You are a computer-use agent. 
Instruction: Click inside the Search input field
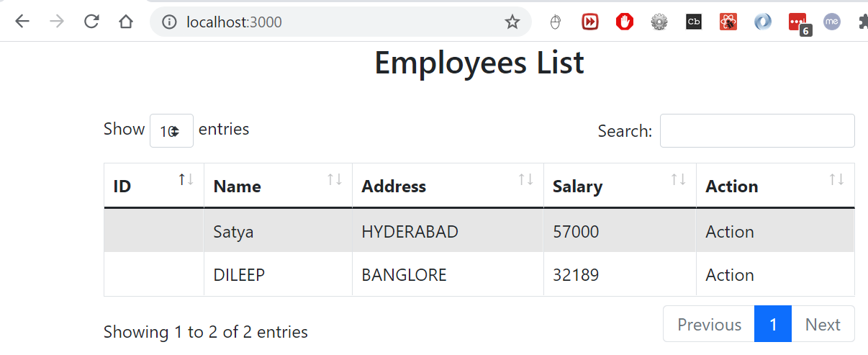pos(756,131)
